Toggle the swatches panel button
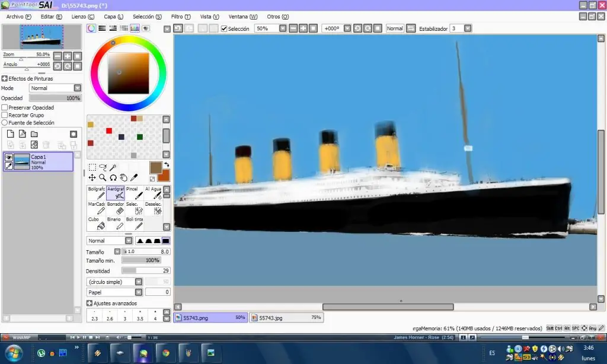Screen dimensions: 607x364 click(135, 28)
